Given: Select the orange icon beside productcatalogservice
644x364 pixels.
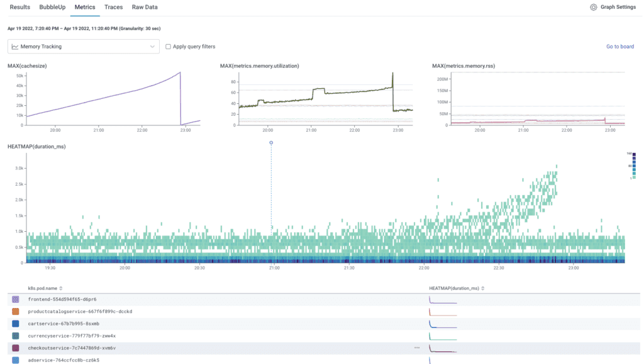Looking at the screenshot, I should [15, 311].
